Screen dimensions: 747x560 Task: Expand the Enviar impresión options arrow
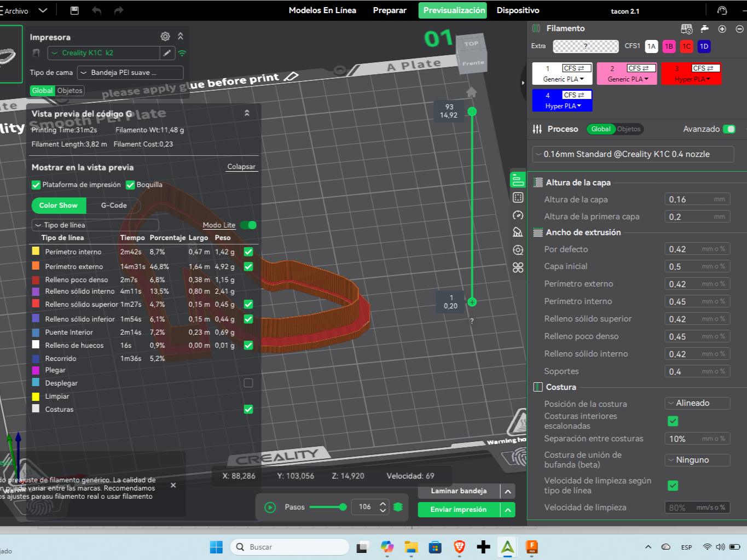coord(508,510)
